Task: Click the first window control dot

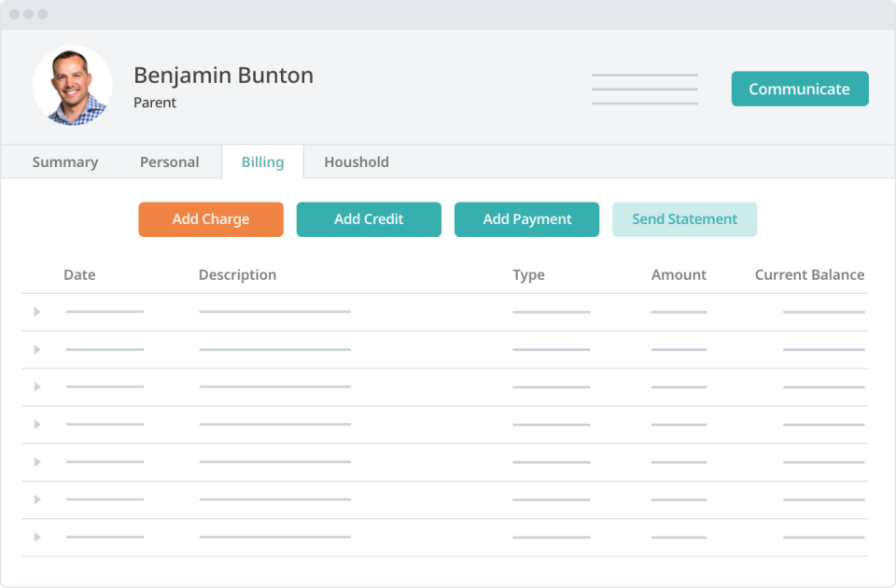Action: click(15, 14)
